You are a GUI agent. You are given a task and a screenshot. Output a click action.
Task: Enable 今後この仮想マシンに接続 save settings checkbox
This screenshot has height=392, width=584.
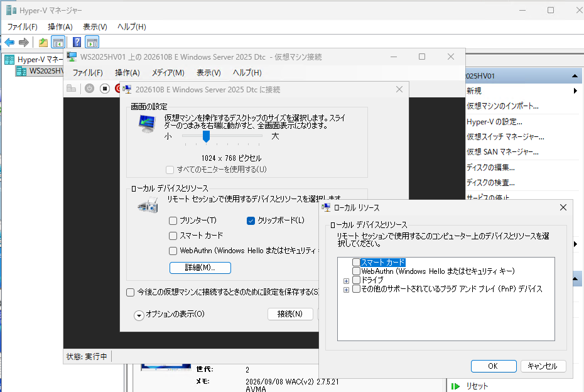pos(131,292)
